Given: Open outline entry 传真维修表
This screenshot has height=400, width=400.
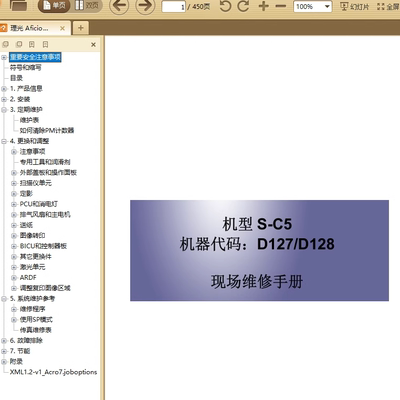Looking at the screenshot, I should coord(36,330).
